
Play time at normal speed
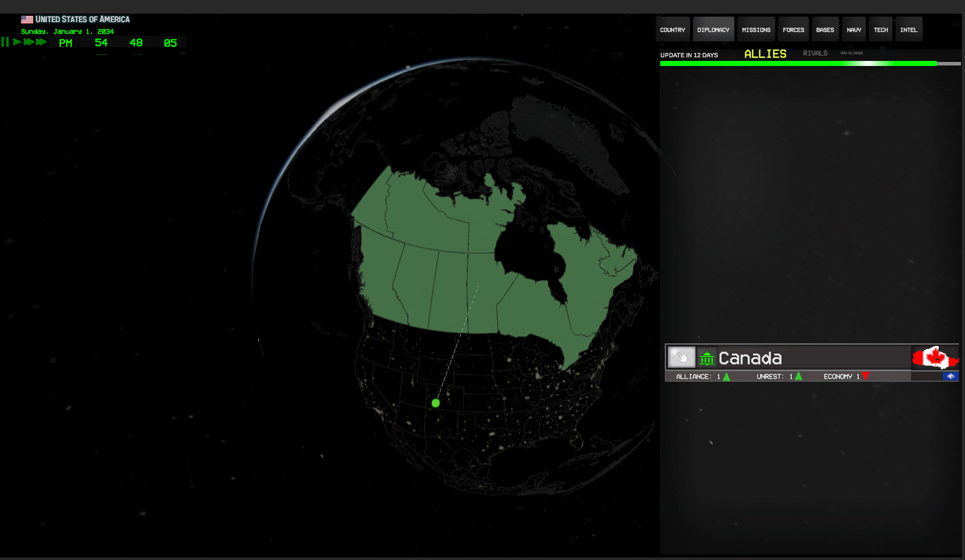pos(17,42)
